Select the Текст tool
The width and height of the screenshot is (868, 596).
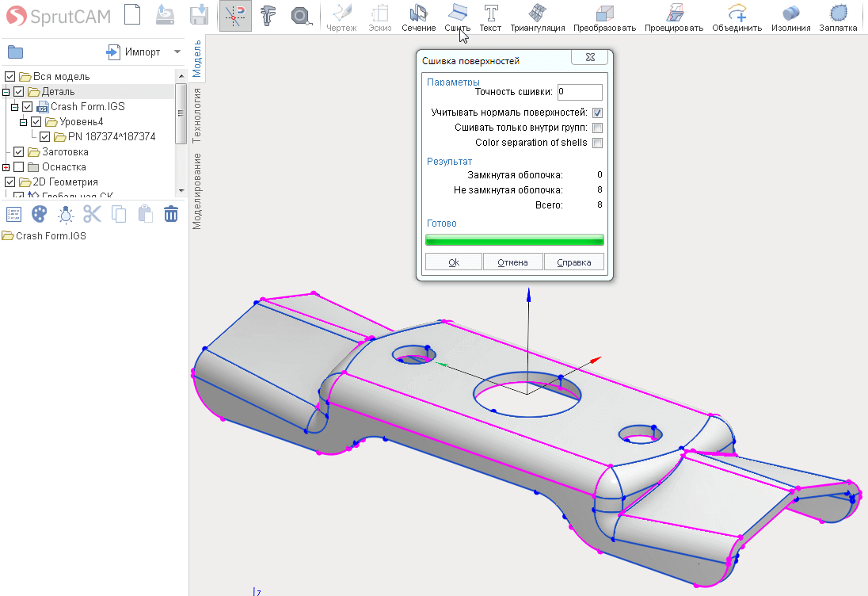[x=490, y=18]
